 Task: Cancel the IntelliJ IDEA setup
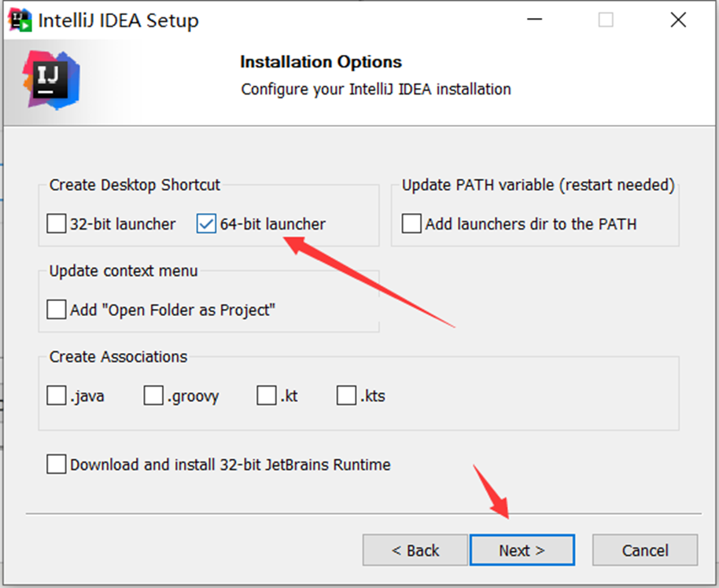(x=645, y=550)
